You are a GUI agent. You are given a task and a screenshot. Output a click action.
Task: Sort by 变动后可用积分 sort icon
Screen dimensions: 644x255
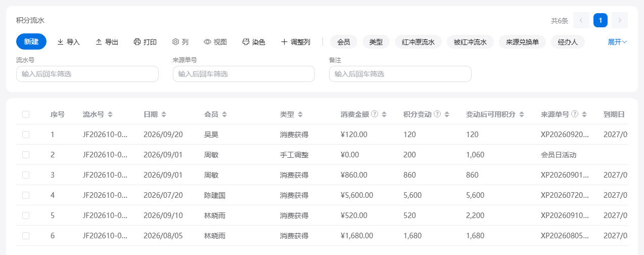pyautogui.click(x=522, y=115)
